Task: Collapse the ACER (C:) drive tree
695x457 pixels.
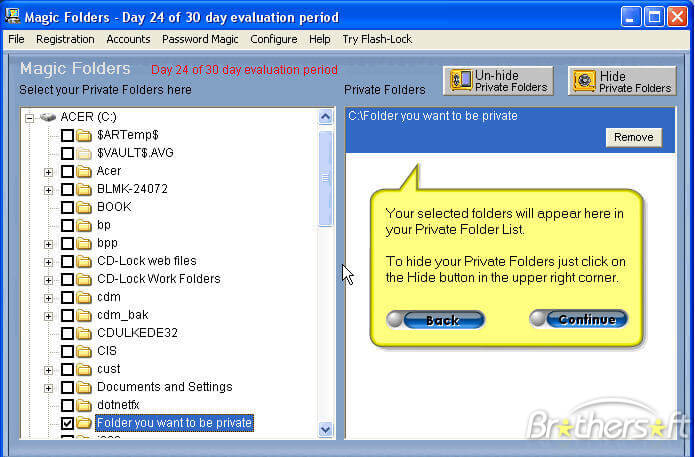Action: (x=30, y=117)
